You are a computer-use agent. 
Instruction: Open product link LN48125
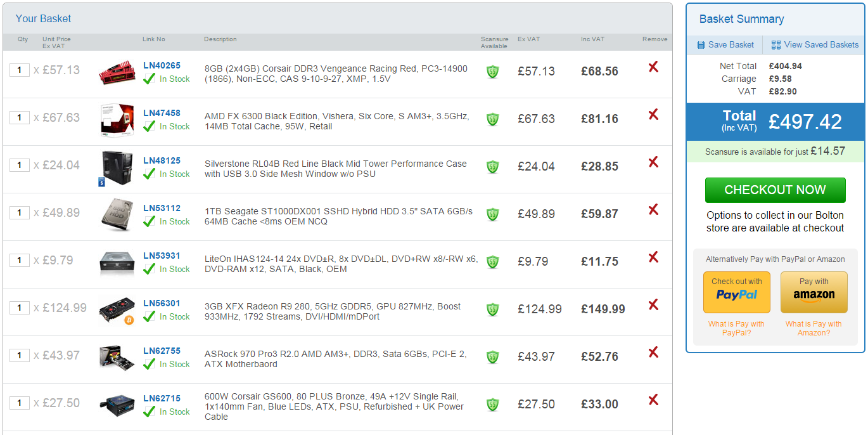point(162,160)
